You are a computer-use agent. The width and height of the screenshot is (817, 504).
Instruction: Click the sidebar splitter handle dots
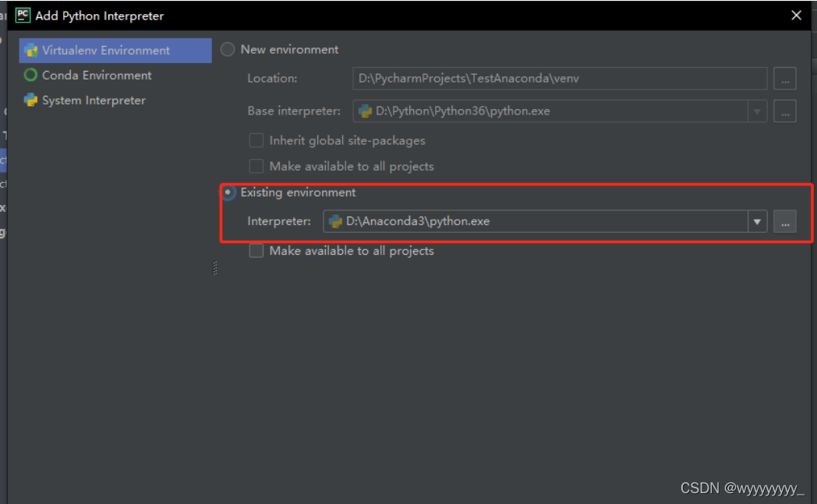(215, 268)
